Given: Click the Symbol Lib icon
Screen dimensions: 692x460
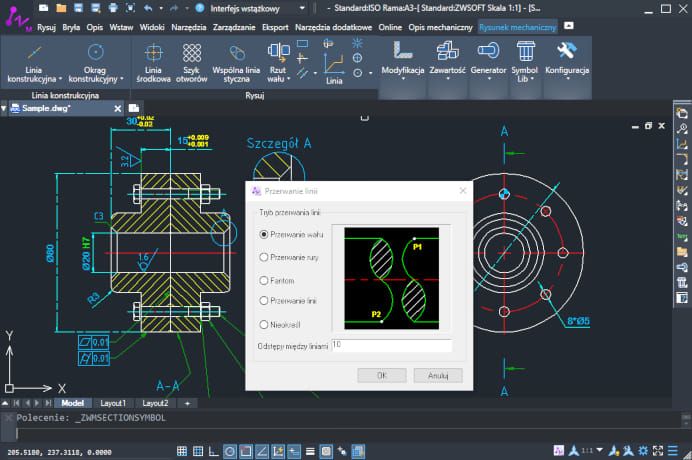Looking at the screenshot, I should point(524,52).
